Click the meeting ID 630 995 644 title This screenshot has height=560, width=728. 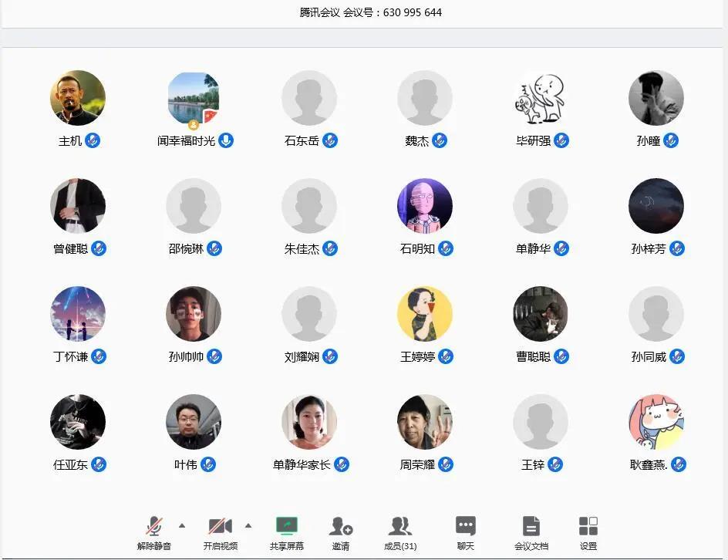pyautogui.click(x=364, y=12)
